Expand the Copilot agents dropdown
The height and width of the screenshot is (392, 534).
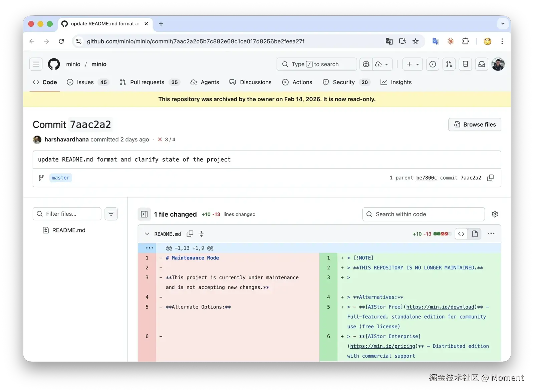[382, 64]
